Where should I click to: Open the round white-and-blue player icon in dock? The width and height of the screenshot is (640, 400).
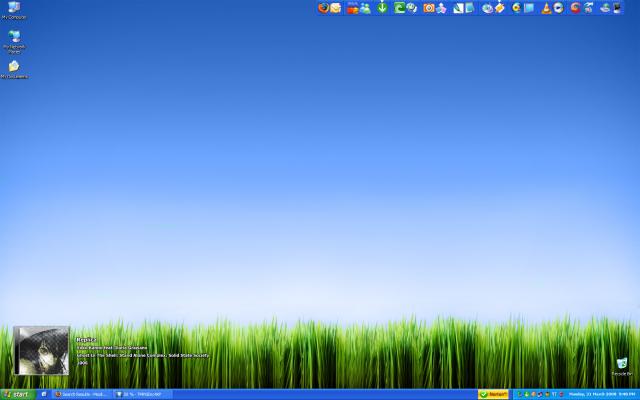pos(558,8)
